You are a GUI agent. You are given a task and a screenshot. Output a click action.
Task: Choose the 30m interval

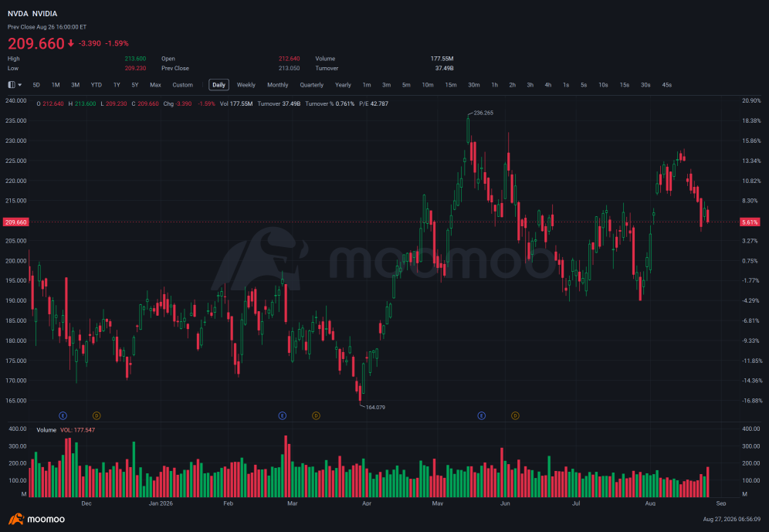pyautogui.click(x=474, y=85)
